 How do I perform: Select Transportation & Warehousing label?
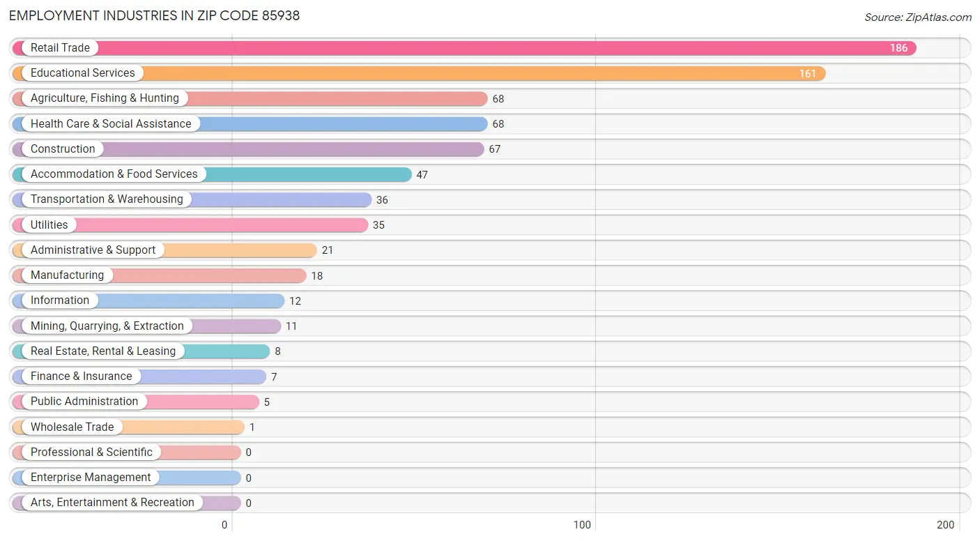pyautogui.click(x=107, y=199)
